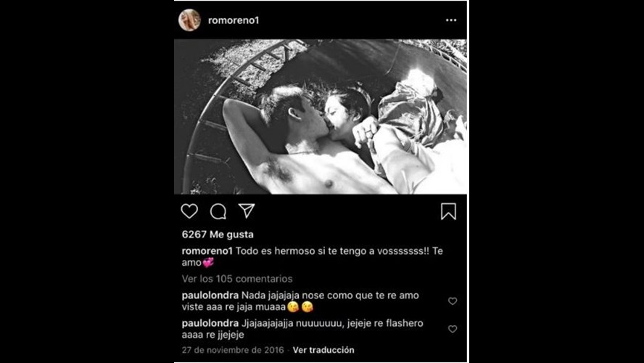Click Ver traducción to translate
The height and width of the screenshot is (363, 644).
click(323, 350)
